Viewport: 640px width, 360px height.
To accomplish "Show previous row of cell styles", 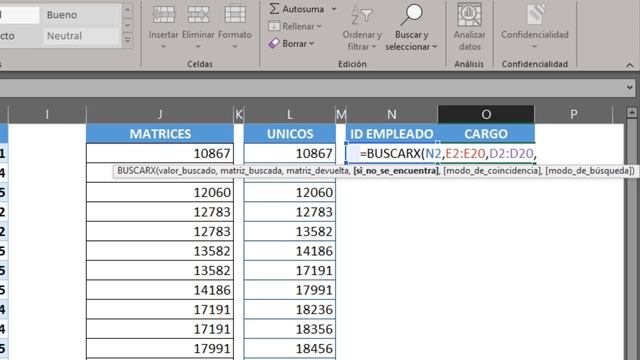I will [127, 10].
